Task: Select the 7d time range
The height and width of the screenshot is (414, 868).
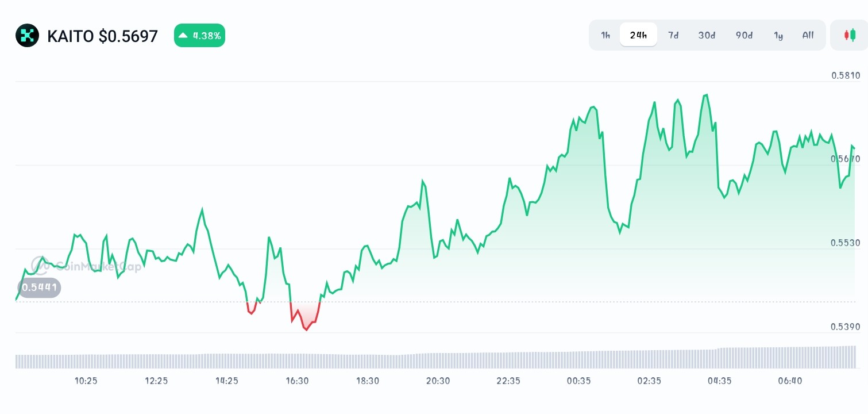Action: coord(673,35)
